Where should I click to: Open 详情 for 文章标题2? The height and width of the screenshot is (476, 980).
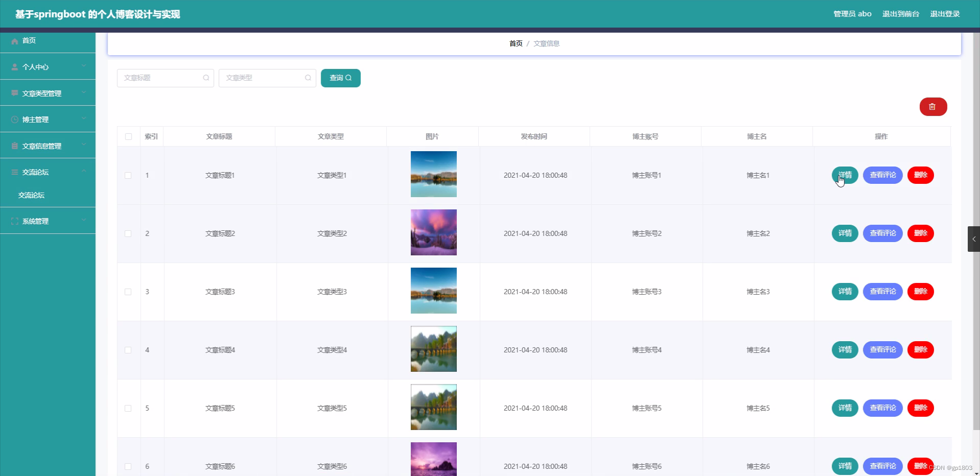coord(845,233)
